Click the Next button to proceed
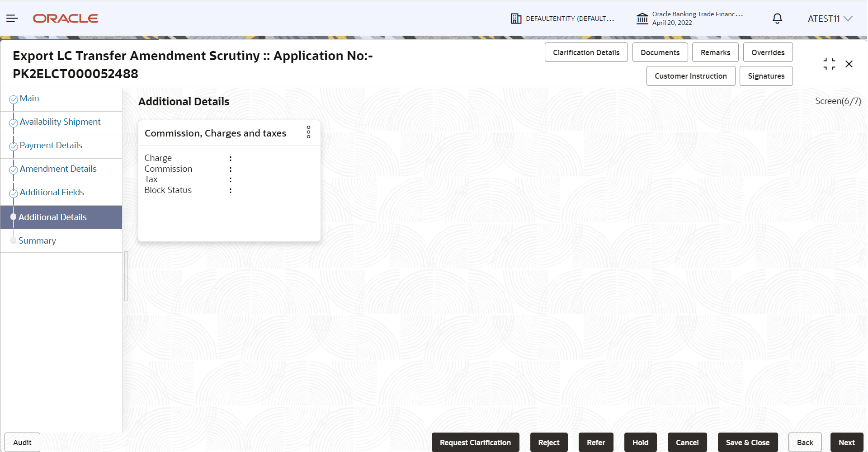 pyautogui.click(x=847, y=443)
